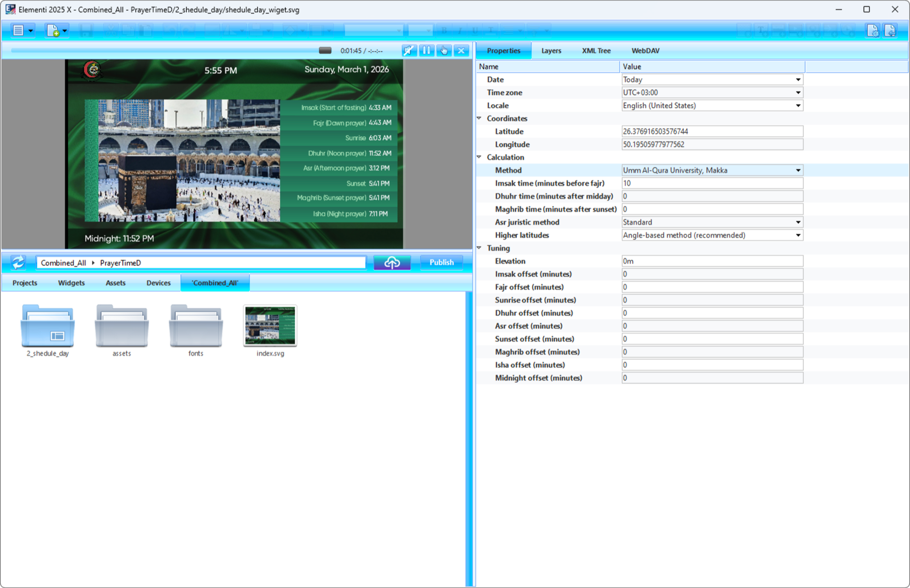Toggle the preview mute speaker icon
This screenshot has width=910, height=588.
coord(409,51)
